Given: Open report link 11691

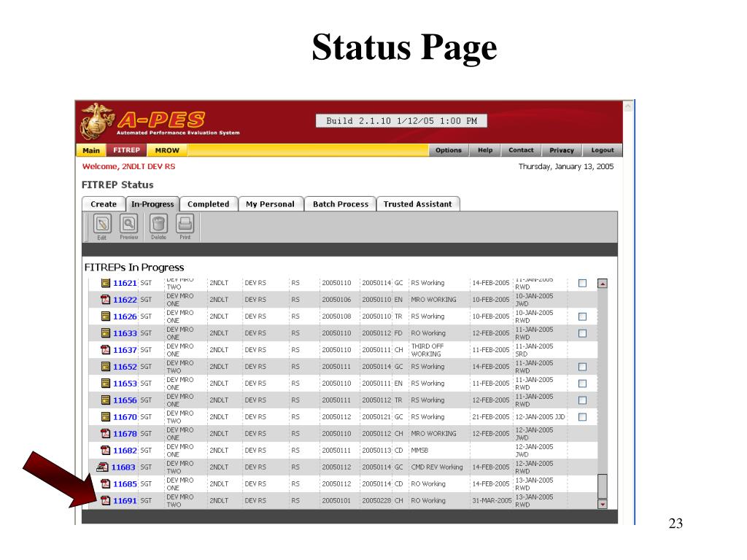Looking at the screenshot, I should [125, 500].
